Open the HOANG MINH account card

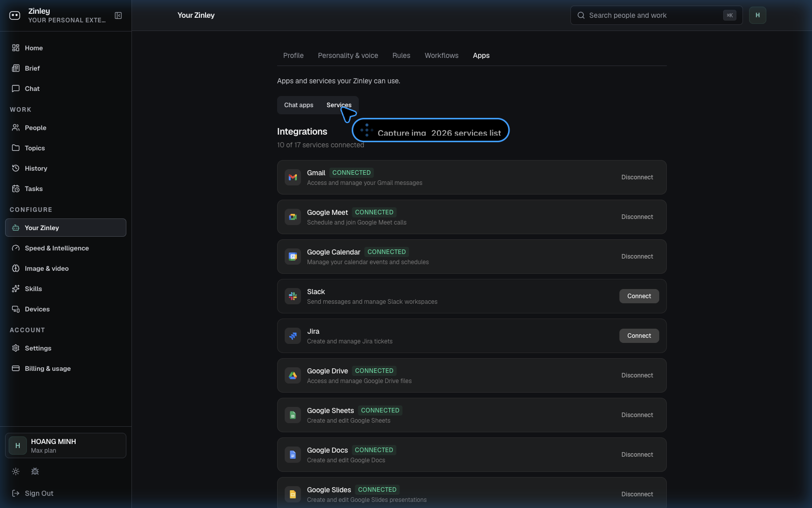(x=65, y=446)
